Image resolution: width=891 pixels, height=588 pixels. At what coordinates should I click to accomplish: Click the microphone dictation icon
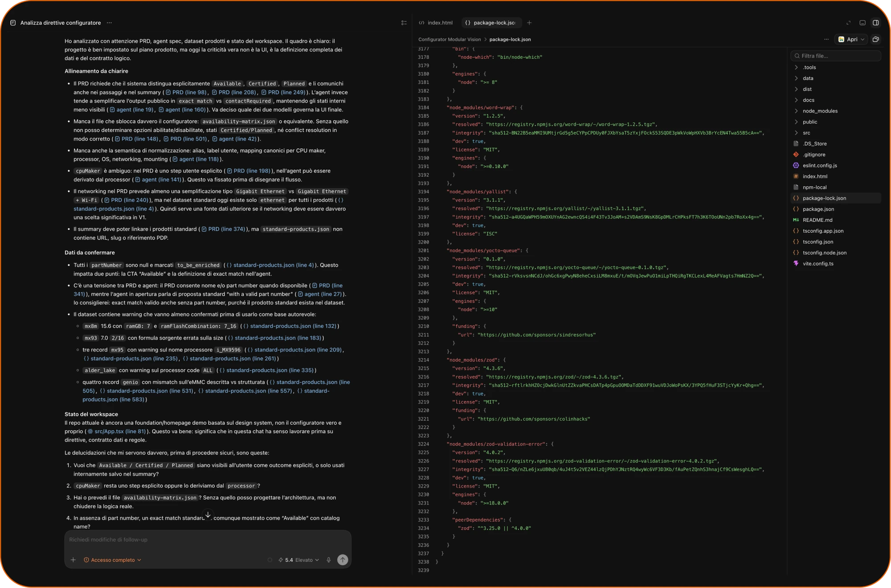point(329,560)
